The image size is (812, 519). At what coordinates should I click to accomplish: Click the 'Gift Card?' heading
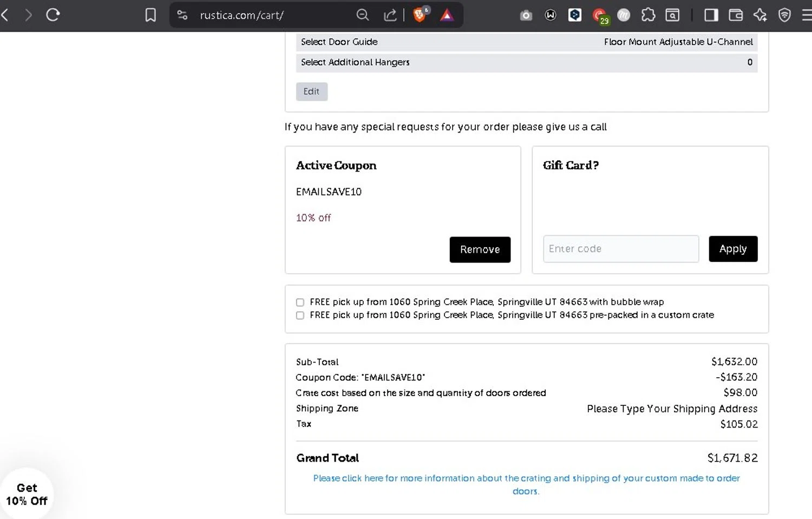click(x=571, y=166)
